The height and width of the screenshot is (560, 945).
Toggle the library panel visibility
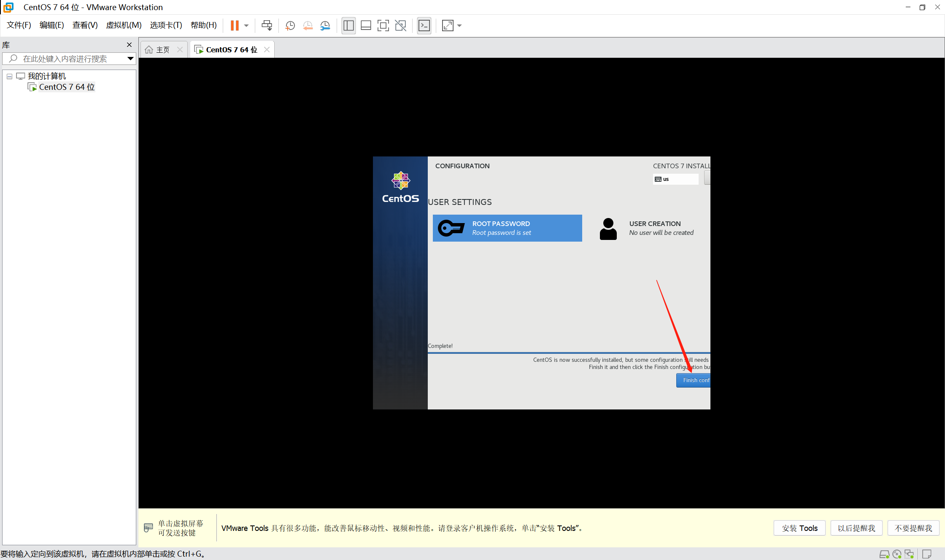[348, 25]
